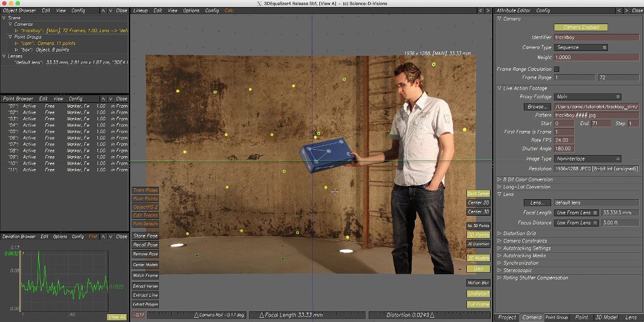This screenshot has height=322, width=644.
Task: Switch to the 3D Model tab
Action: 606,317
